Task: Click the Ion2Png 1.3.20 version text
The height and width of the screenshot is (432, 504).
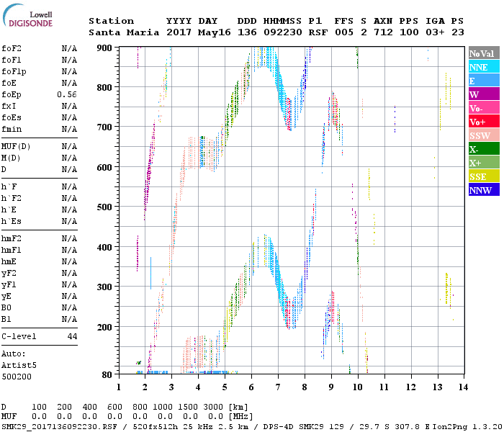Action: click(x=467, y=427)
